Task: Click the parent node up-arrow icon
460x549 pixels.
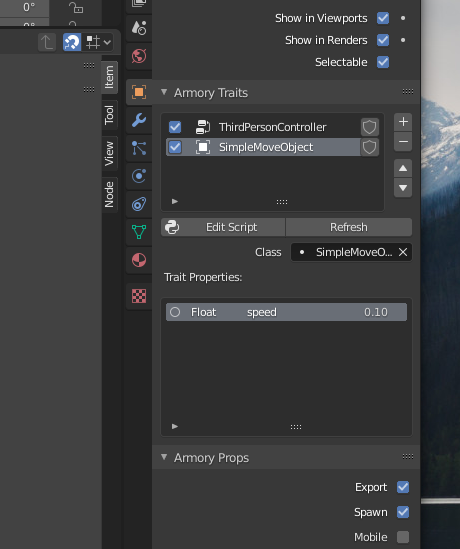Action: click(47, 42)
